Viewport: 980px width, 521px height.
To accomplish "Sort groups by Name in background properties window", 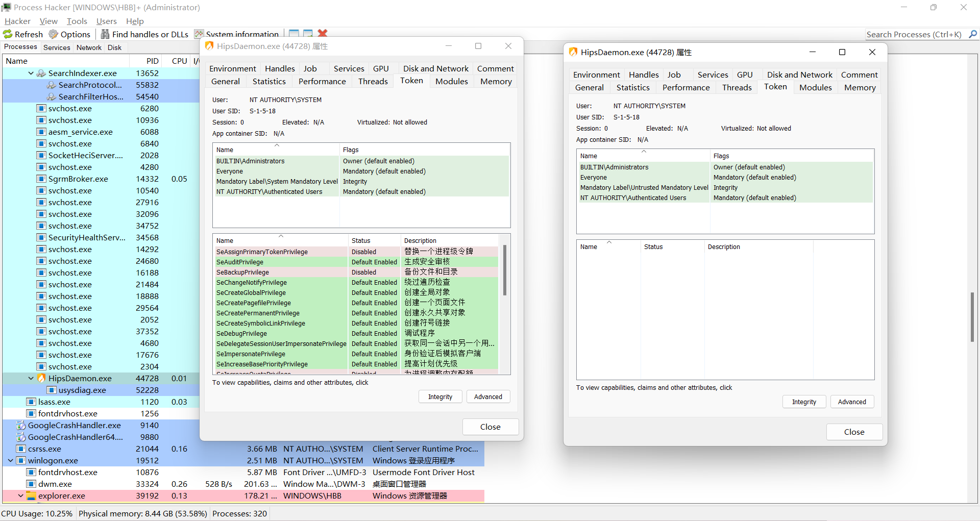I will point(276,150).
